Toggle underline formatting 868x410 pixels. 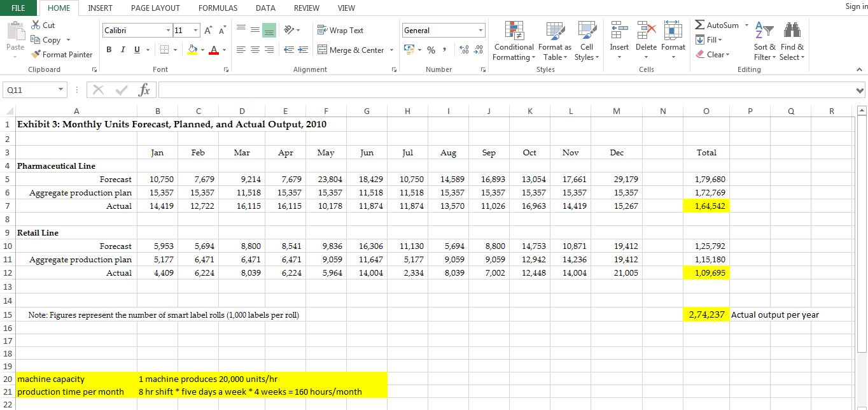pos(135,49)
